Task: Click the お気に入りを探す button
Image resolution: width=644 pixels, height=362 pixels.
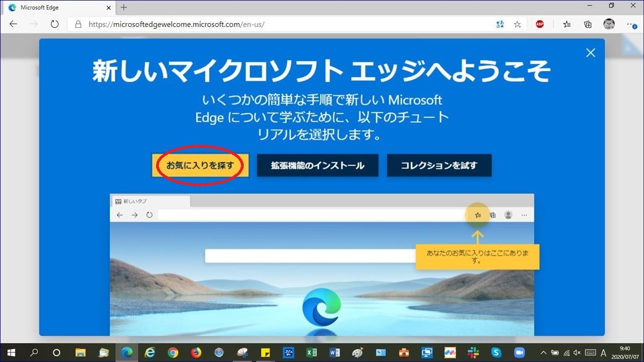Action: click(x=200, y=165)
